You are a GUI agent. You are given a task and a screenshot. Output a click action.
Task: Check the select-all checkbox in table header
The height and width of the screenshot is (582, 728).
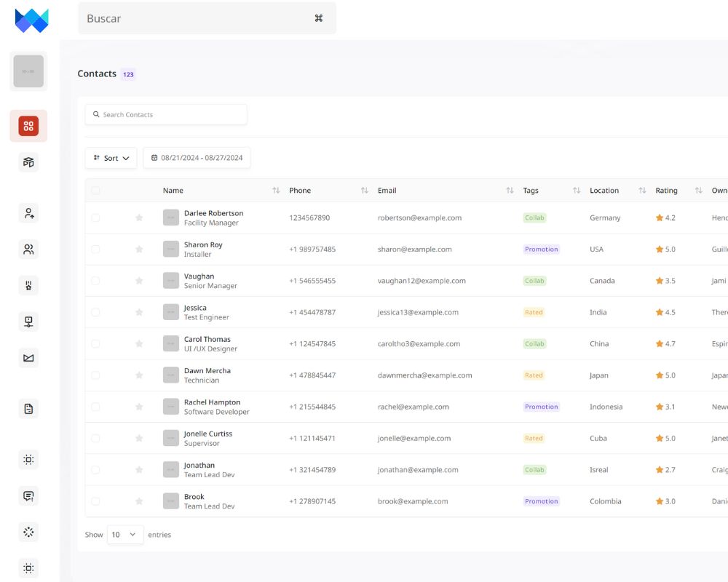[95, 191]
